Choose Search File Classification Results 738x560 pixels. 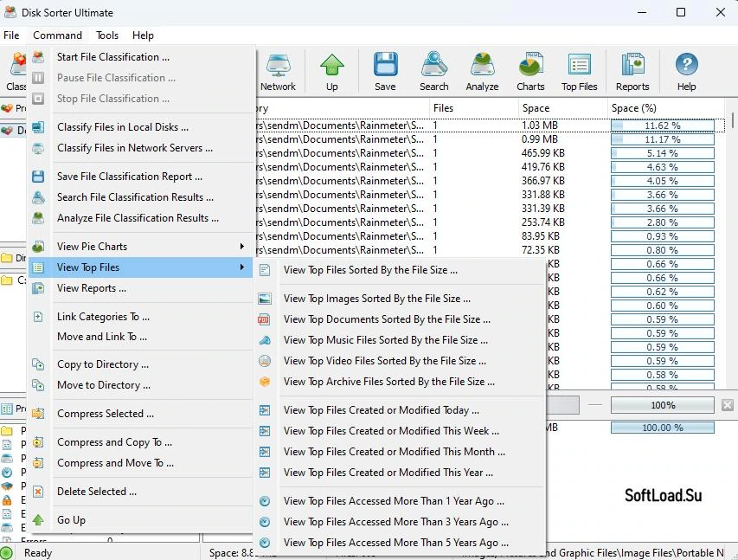(x=141, y=196)
